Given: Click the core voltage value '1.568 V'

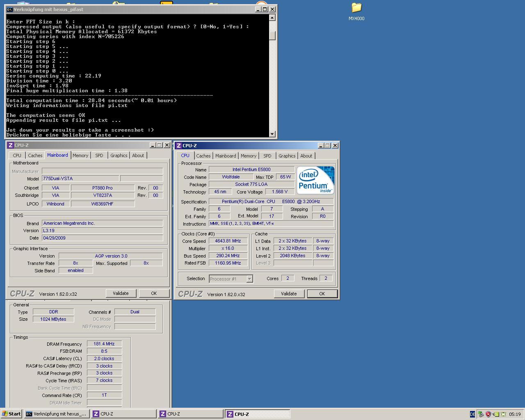Looking at the screenshot, I should pyautogui.click(x=280, y=192).
